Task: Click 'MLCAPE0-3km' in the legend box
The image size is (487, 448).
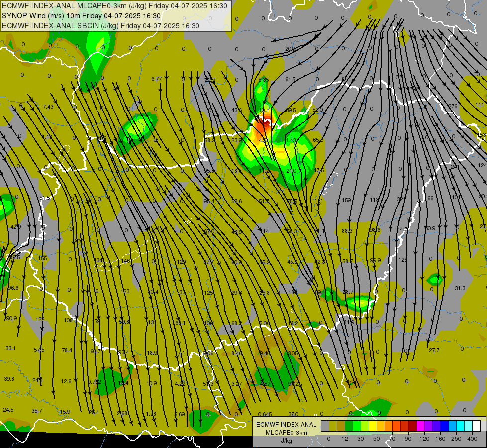Action: [286, 433]
